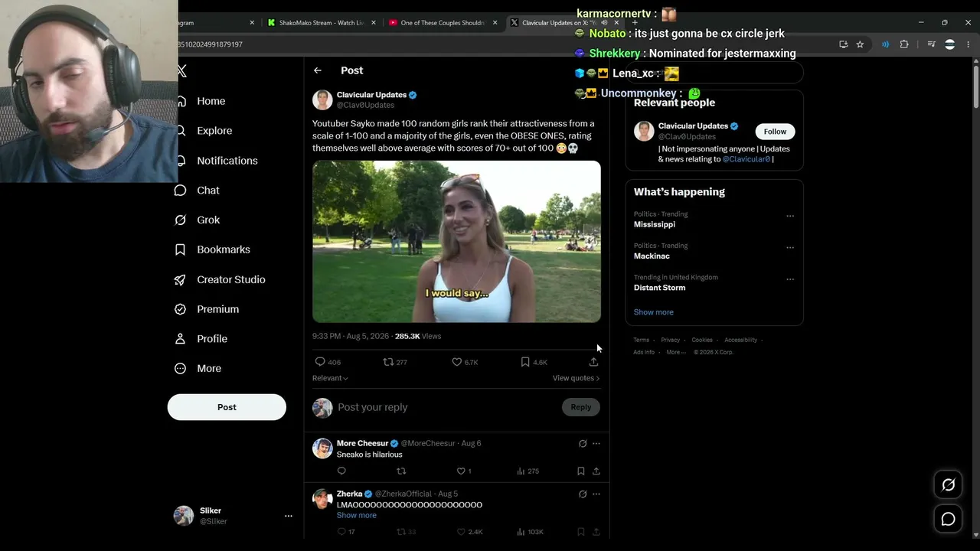Show more trends in What's happening
Viewport: 980px width, 551px height.
[654, 312]
